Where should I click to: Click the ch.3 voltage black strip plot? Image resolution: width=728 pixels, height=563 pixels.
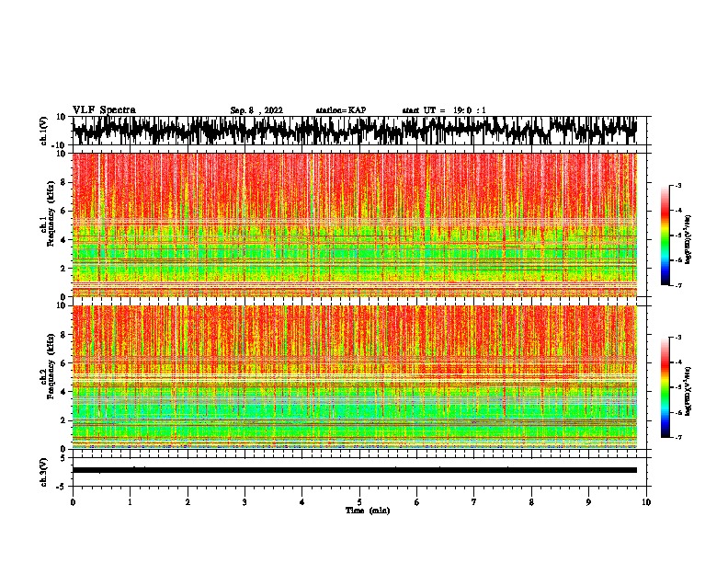[x=355, y=470]
